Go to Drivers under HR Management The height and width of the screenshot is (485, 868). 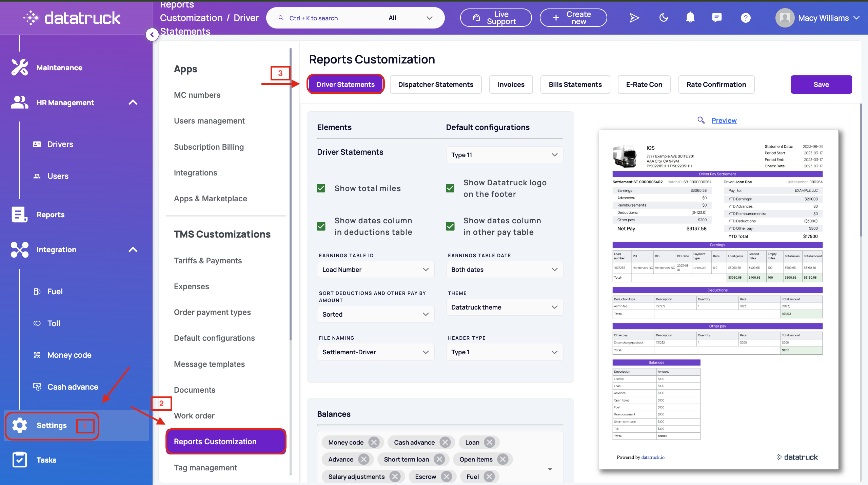60,144
